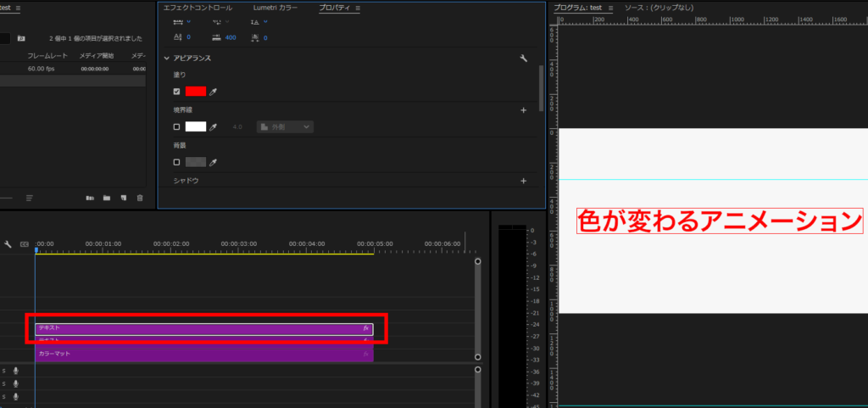Click the timeline wrench settings icon

[x=8, y=244]
